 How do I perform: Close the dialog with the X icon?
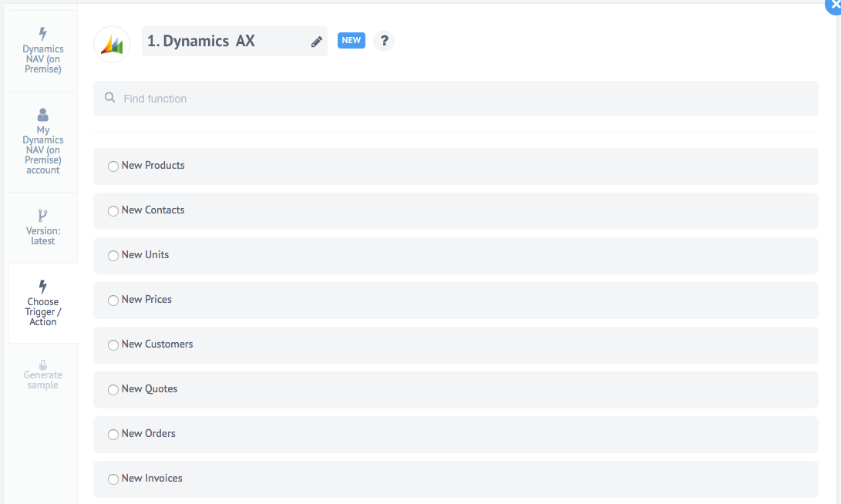point(834,5)
